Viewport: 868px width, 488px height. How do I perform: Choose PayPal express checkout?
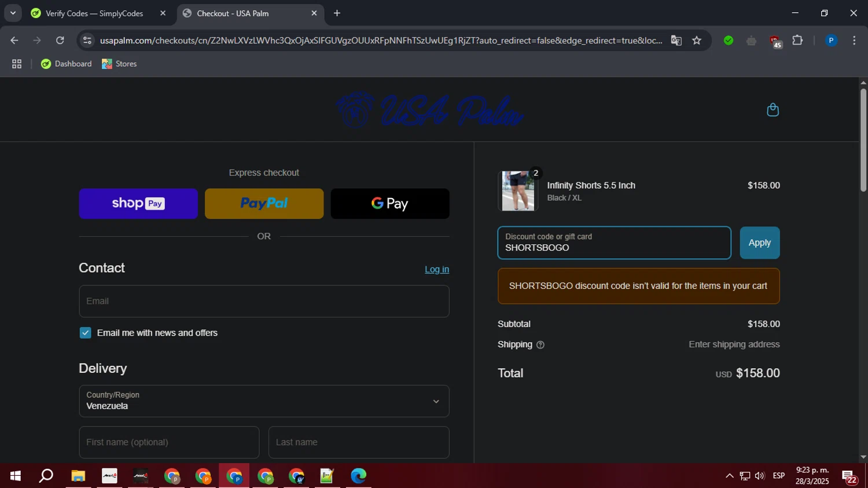coord(264,204)
